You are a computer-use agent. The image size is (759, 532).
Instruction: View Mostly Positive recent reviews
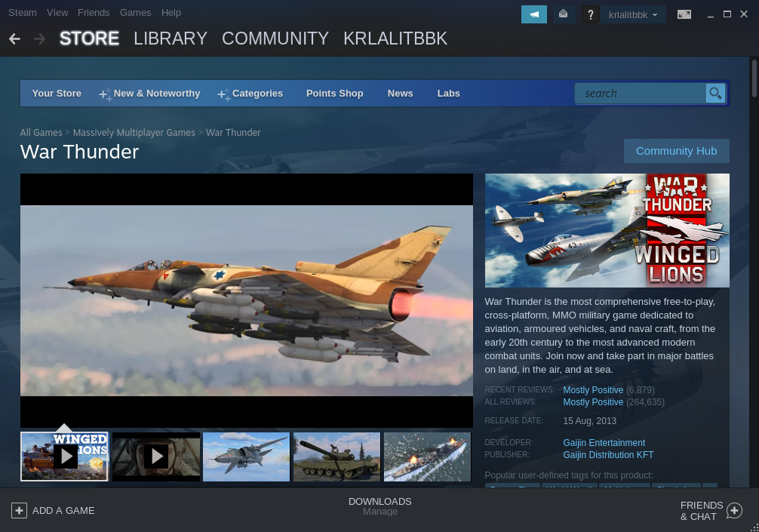point(593,389)
